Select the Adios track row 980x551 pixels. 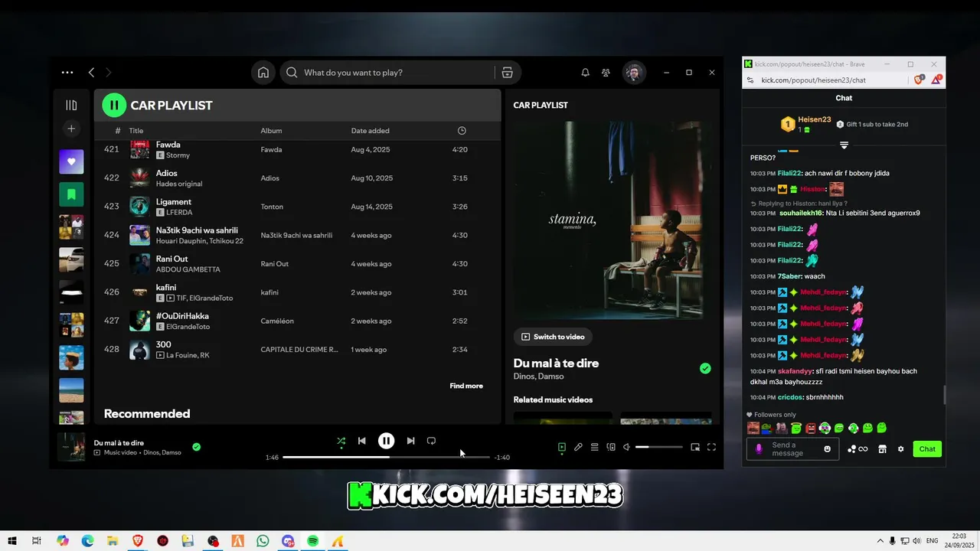[297, 178]
